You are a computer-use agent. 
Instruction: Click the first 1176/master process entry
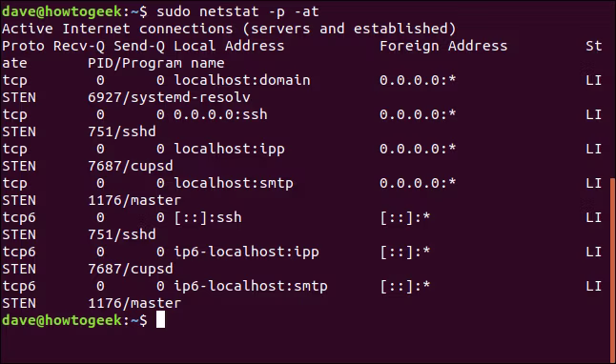(134, 200)
